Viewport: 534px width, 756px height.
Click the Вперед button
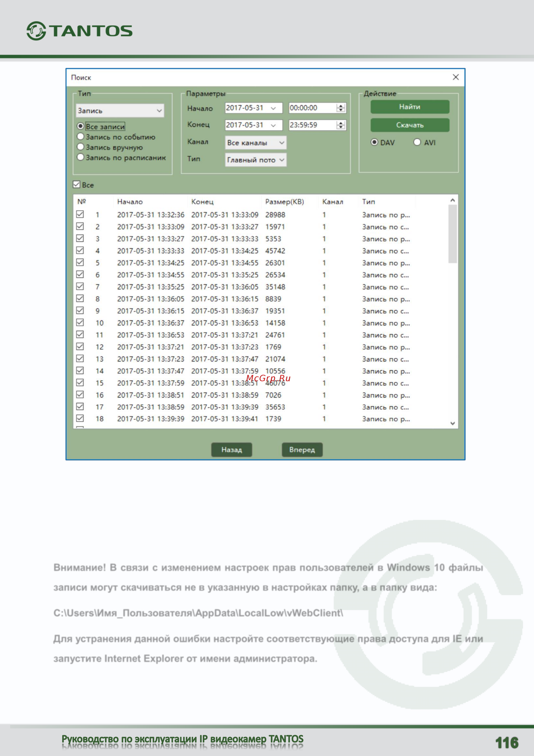pos(302,450)
